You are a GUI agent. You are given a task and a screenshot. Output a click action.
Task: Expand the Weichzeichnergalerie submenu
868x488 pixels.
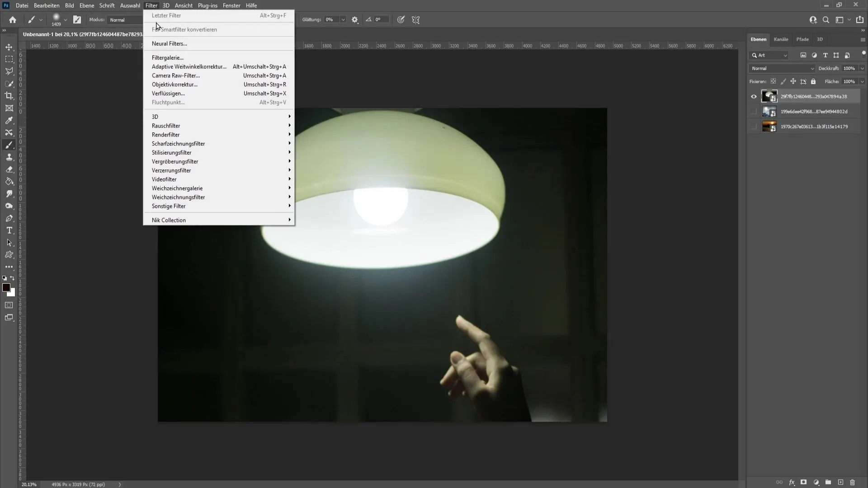pos(177,188)
